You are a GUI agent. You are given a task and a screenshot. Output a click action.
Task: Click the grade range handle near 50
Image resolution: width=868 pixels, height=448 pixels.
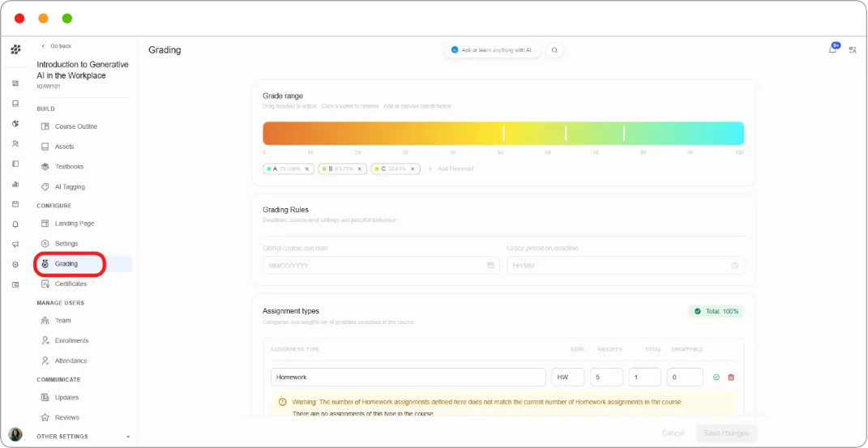pyautogui.click(x=503, y=134)
